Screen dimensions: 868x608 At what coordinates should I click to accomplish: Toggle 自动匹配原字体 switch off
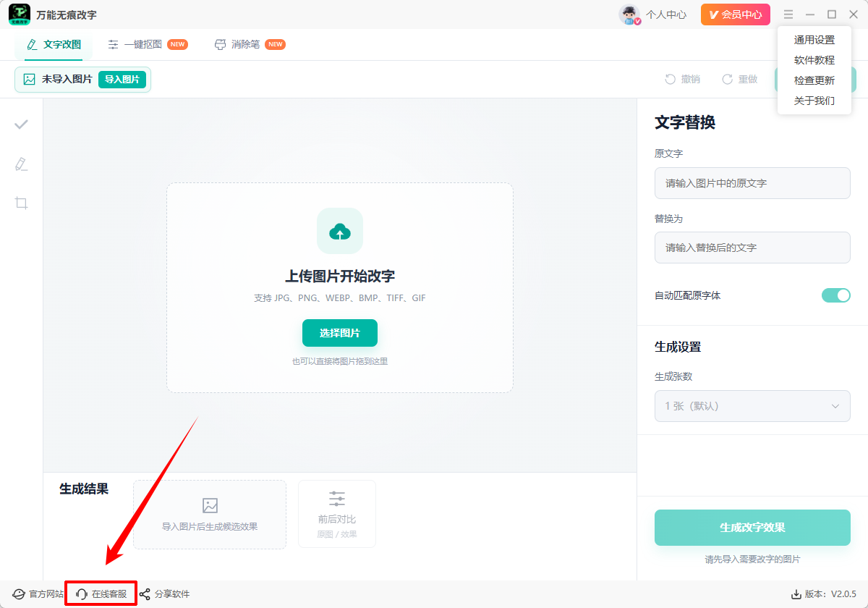coord(836,295)
